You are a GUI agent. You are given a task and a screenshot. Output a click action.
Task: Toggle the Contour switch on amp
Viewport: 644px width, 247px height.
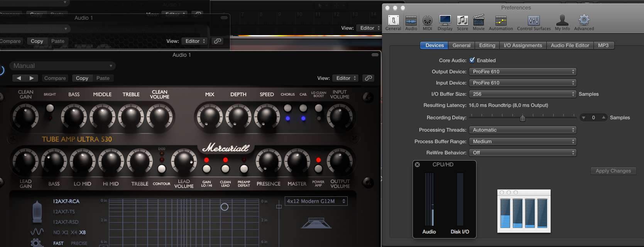162,169
